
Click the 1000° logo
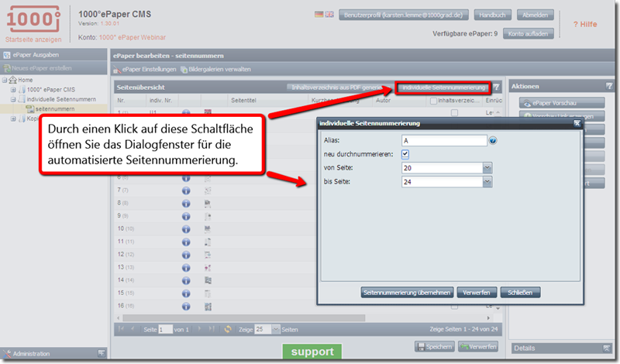33,20
